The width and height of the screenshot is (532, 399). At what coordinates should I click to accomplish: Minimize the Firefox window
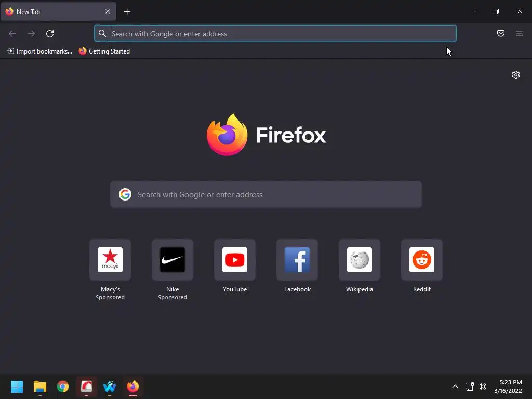472,11
